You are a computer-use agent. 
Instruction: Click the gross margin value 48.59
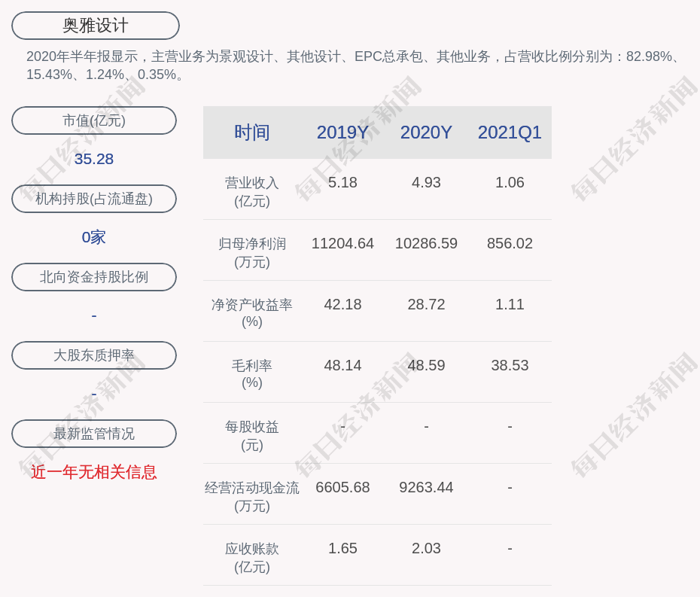(x=426, y=365)
